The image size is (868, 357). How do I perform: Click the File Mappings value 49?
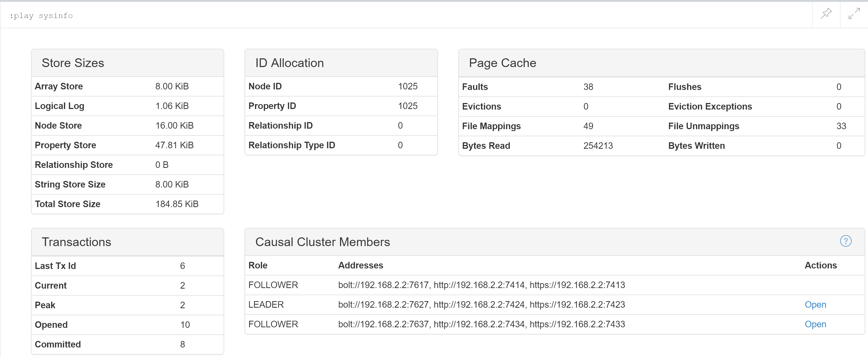point(588,126)
